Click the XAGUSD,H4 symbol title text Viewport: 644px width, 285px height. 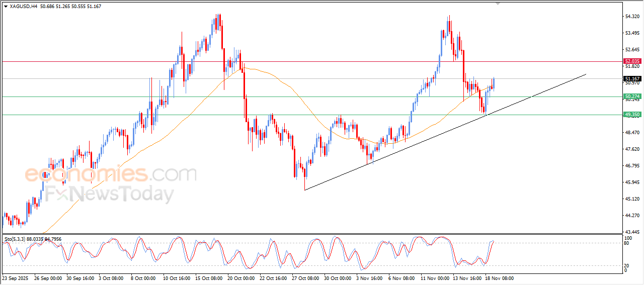point(23,7)
